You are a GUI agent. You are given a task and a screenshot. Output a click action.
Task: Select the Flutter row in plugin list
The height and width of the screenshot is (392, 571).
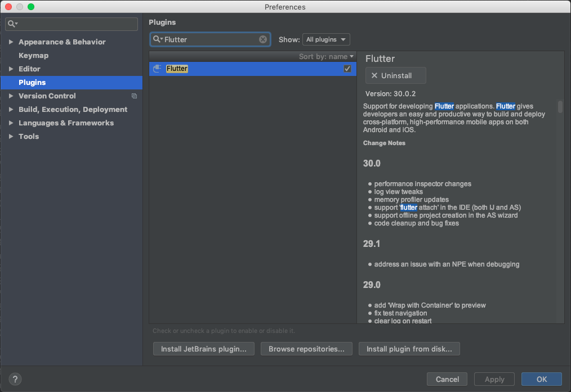click(x=253, y=69)
